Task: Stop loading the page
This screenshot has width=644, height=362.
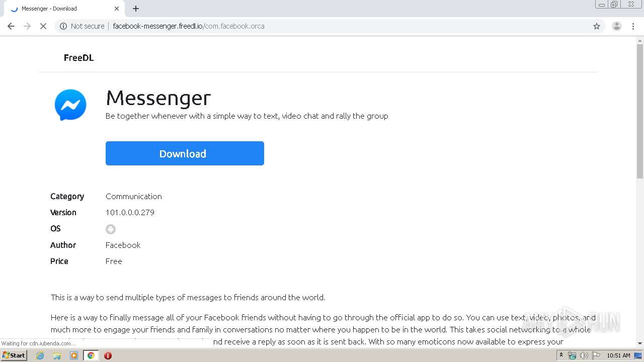Action: (43, 26)
